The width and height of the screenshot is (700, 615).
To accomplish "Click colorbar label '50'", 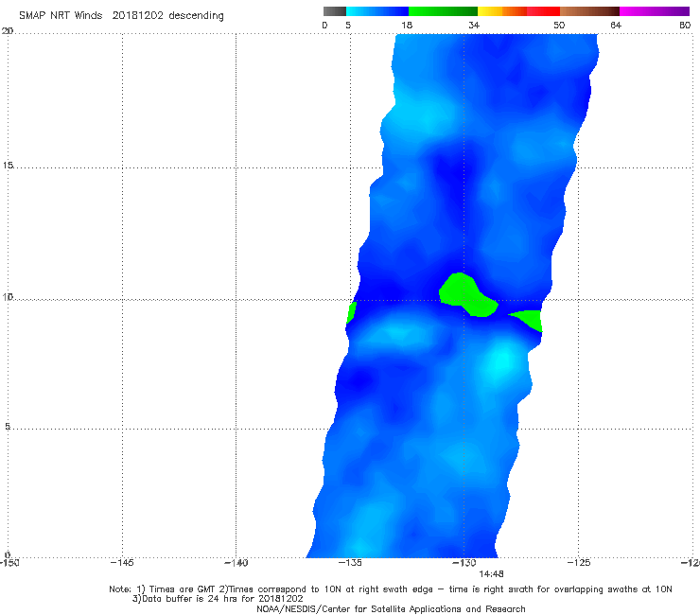I will (x=559, y=26).
